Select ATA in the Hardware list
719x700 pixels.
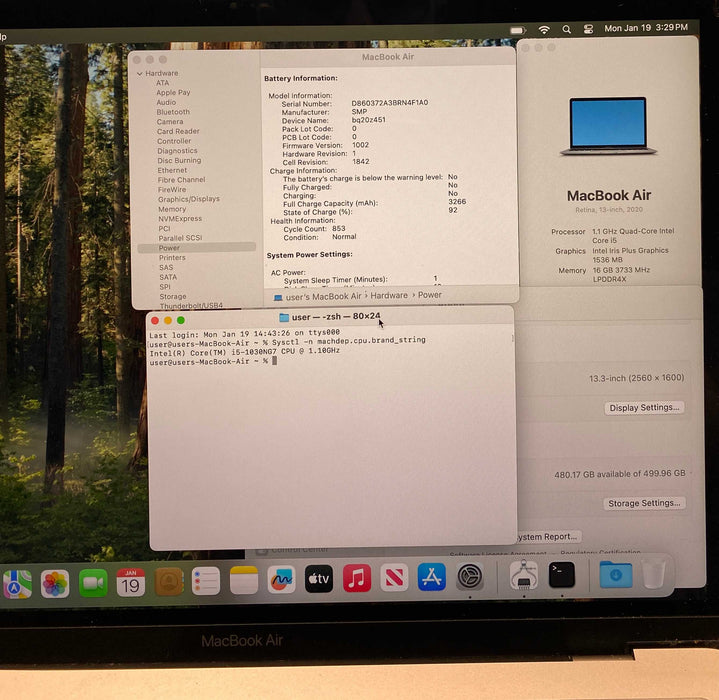[x=162, y=83]
